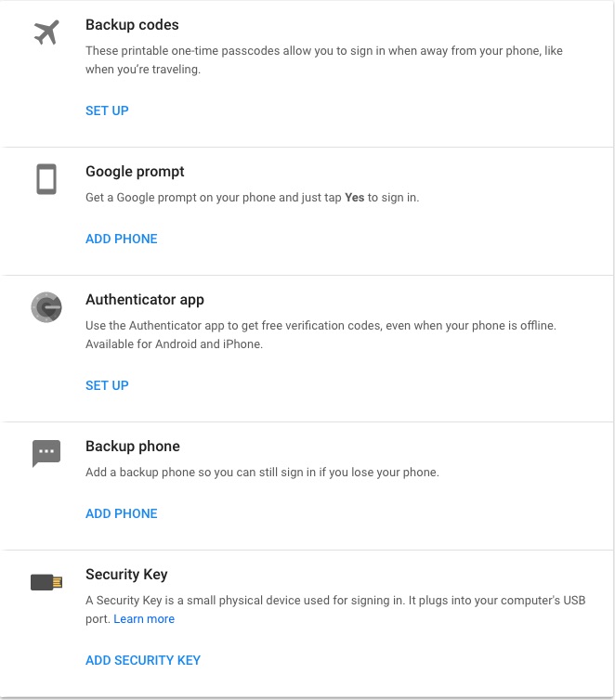Image resolution: width=615 pixels, height=700 pixels.
Task: Click the Backup codes heading
Action: (x=132, y=24)
